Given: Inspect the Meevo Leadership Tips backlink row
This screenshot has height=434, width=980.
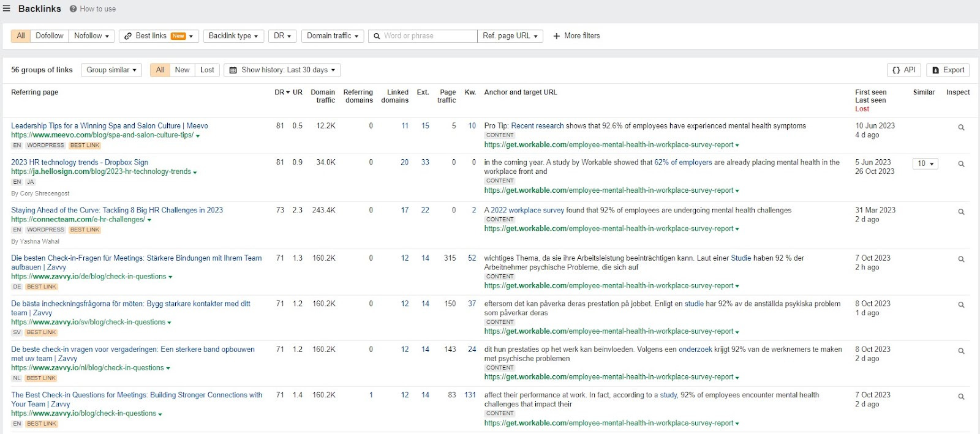Looking at the screenshot, I should 961,127.
